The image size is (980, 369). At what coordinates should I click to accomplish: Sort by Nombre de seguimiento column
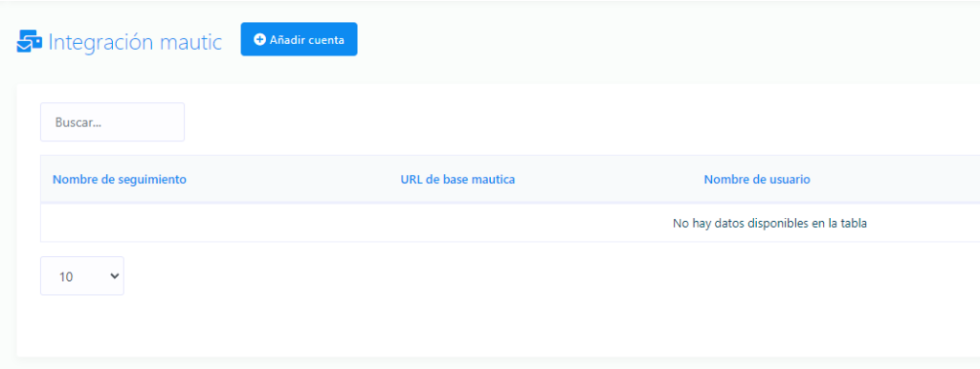coord(120,179)
